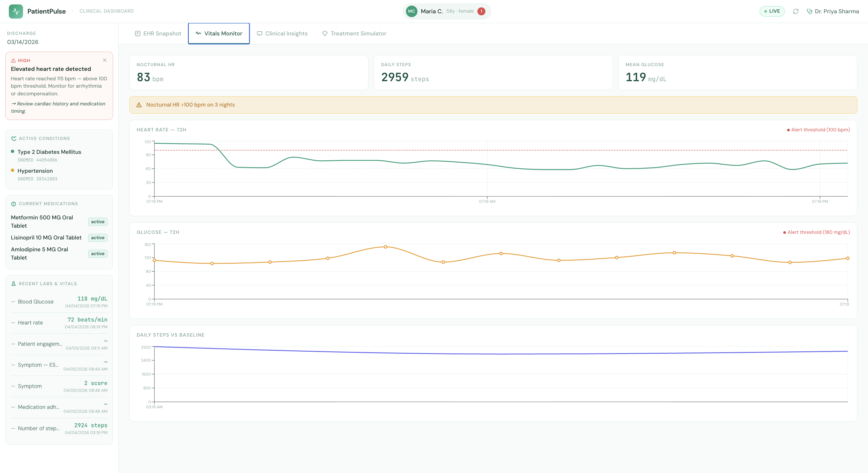
Task: Click the MC patient avatar
Action: tap(412, 12)
